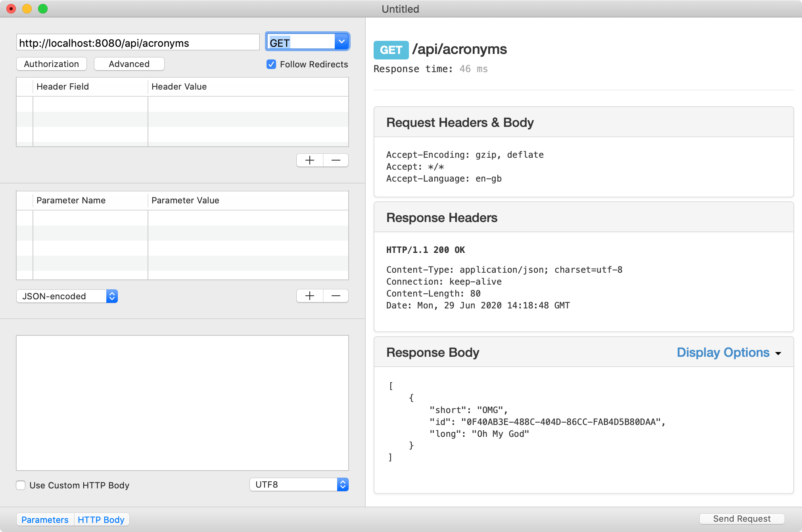Click the Parameter Value column header
This screenshot has height=532, width=802.
(x=248, y=200)
